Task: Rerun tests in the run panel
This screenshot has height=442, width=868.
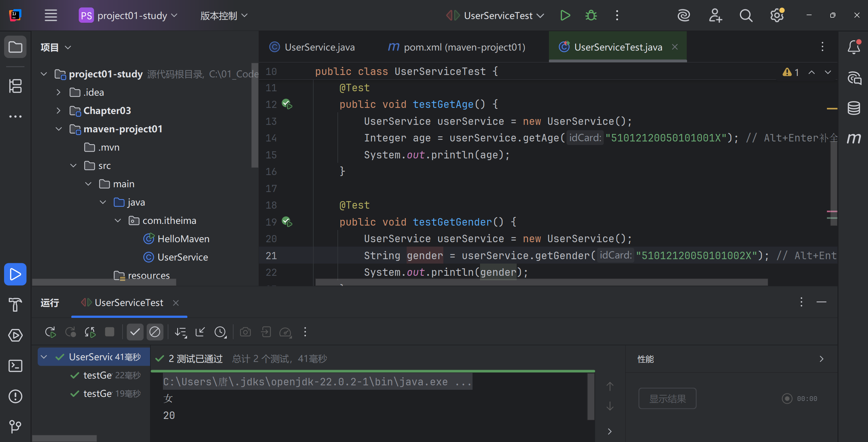Action: [x=50, y=332]
